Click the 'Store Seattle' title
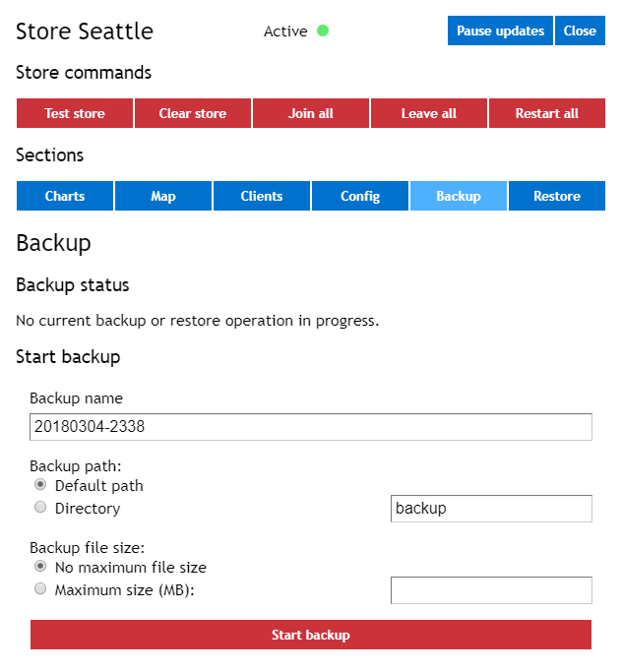This screenshot has width=622, height=672. (x=85, y=31)
